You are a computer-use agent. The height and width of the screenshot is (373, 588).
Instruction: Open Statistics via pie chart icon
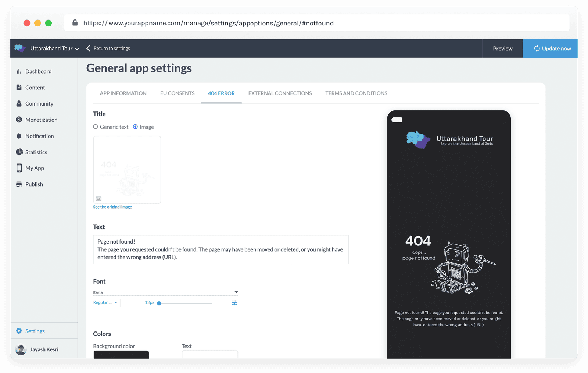coord(19,152)
